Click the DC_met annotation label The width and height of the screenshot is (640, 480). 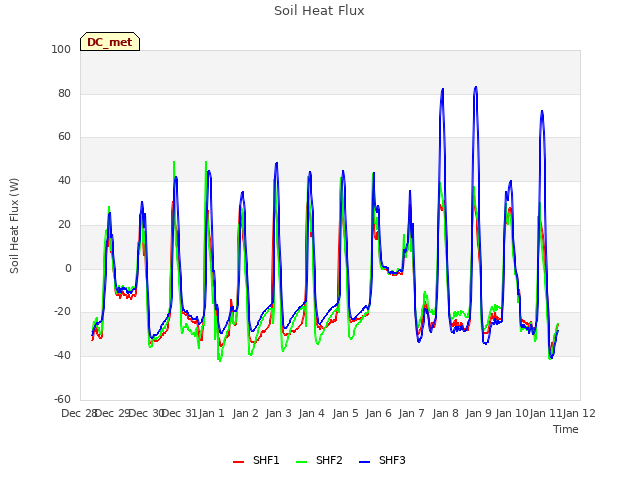click(110, 42)
